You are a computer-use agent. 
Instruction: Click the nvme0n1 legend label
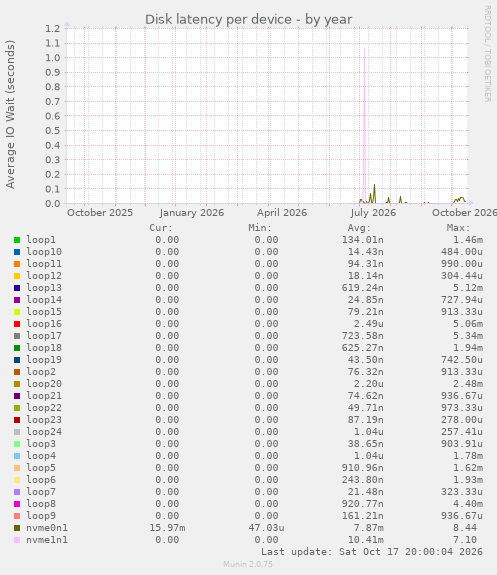click(x=47, y=528)
